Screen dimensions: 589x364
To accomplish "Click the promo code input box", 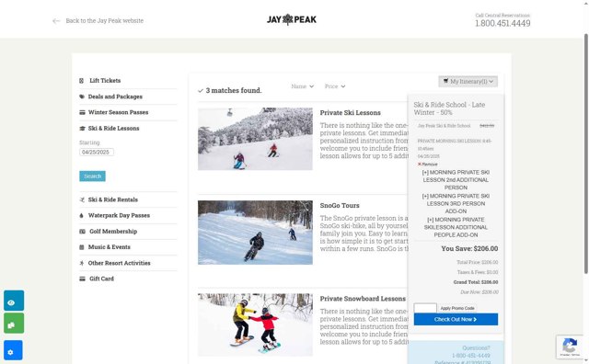I will tap(425, 308).
